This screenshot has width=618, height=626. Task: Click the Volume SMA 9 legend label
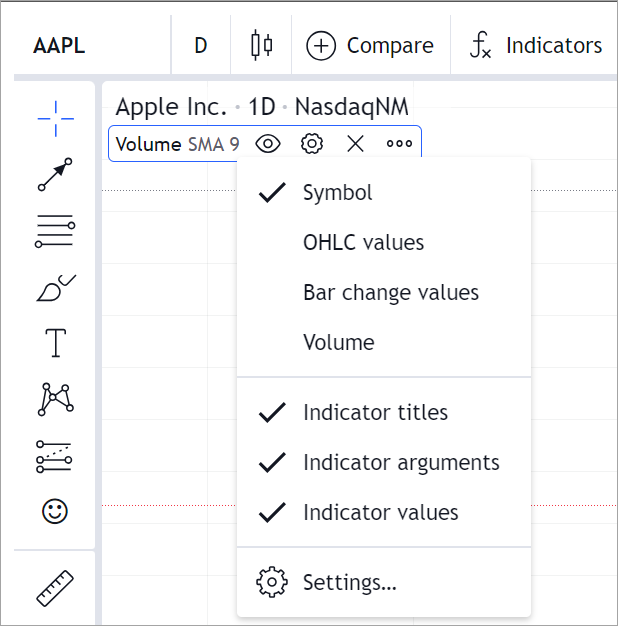coord(177,144)
